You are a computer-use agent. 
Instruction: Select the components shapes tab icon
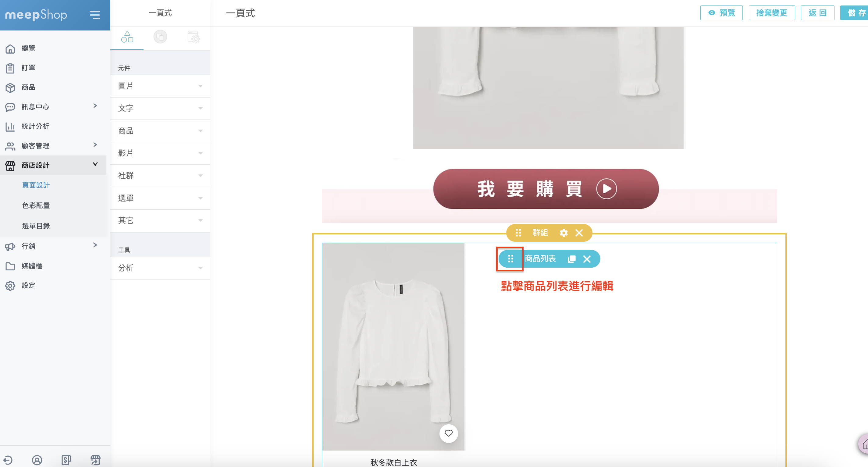coord(127,37)
